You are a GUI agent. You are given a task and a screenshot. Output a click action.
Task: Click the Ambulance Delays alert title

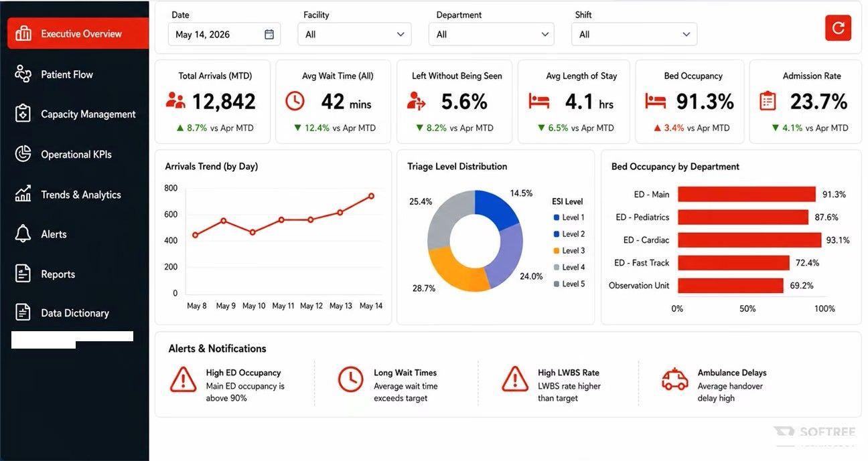pos(732,373)
